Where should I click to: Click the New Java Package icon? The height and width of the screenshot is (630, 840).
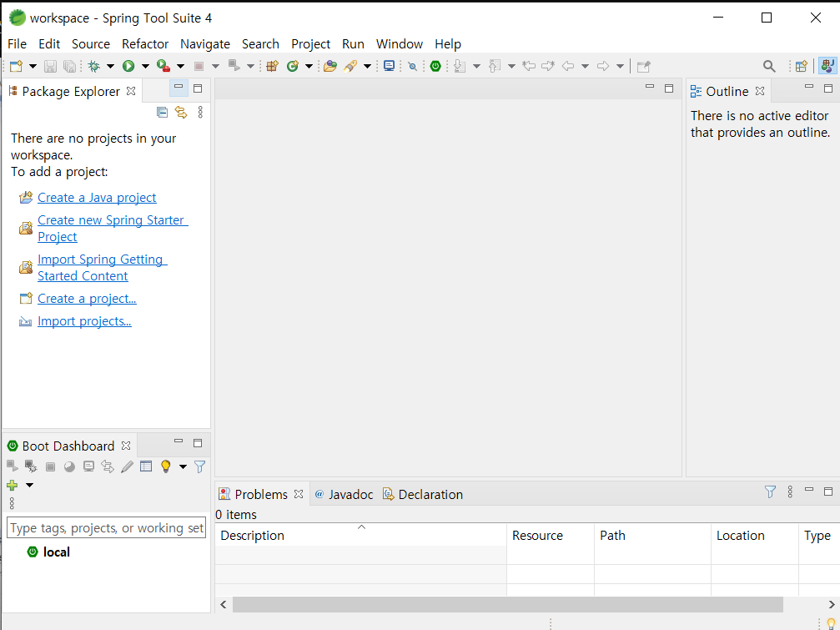(x=273, y=66)
